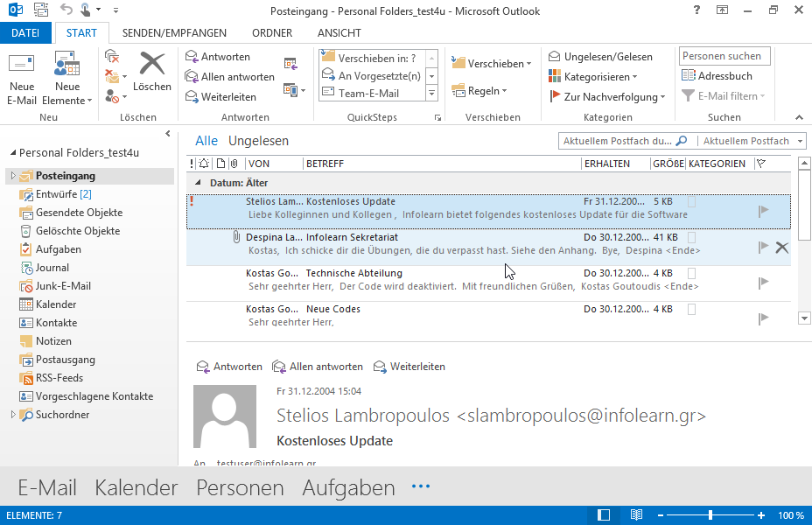Flag the Kostenloses Update message

(x=763, y=211)
